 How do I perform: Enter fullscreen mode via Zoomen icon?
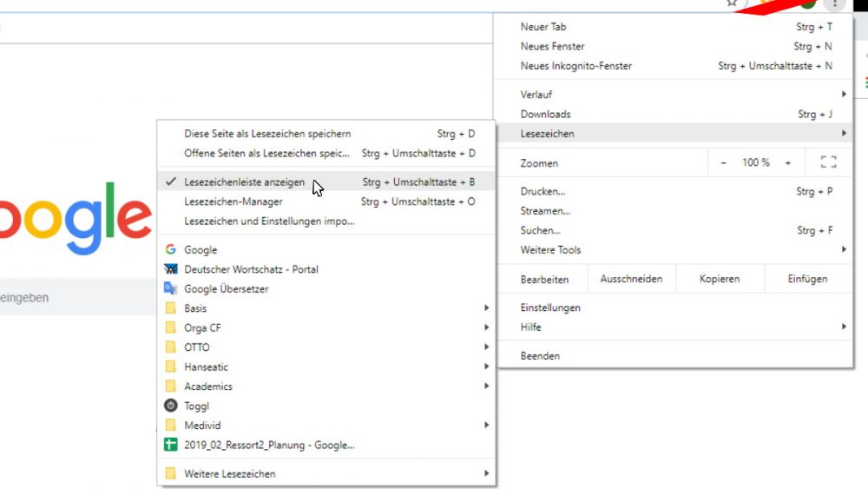pos(829,162)
